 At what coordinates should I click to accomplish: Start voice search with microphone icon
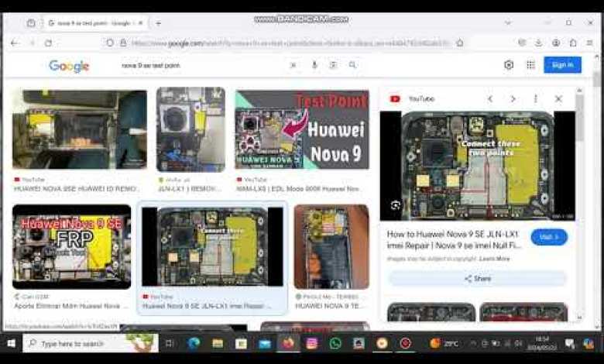coord(314,65)
